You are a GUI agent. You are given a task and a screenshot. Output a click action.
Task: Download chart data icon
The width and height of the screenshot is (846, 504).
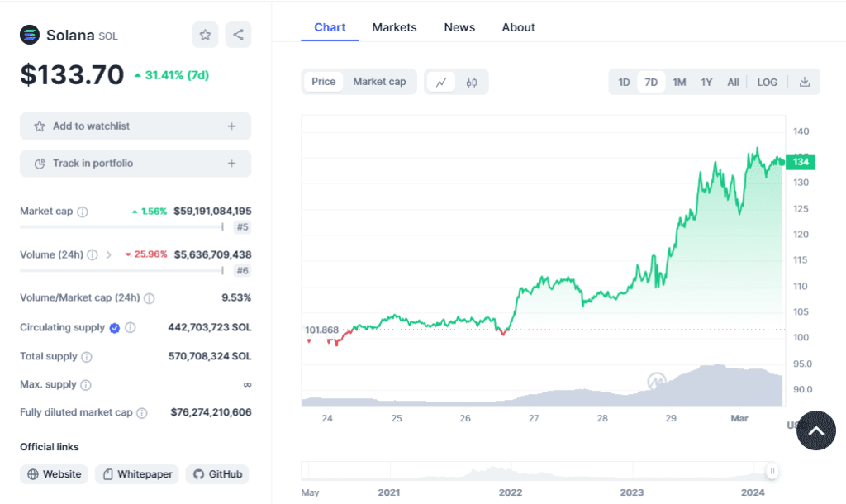(804, 82)
